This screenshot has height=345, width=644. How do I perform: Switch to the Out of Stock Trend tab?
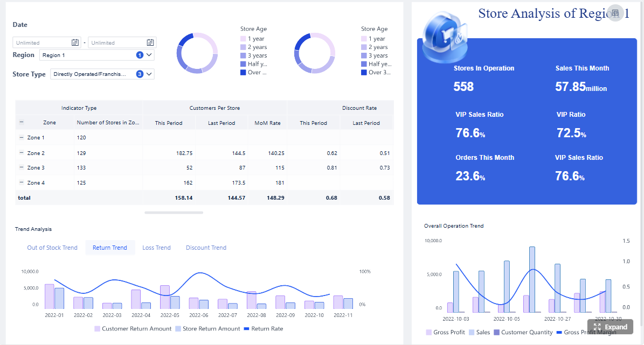[x=52, y=248]
